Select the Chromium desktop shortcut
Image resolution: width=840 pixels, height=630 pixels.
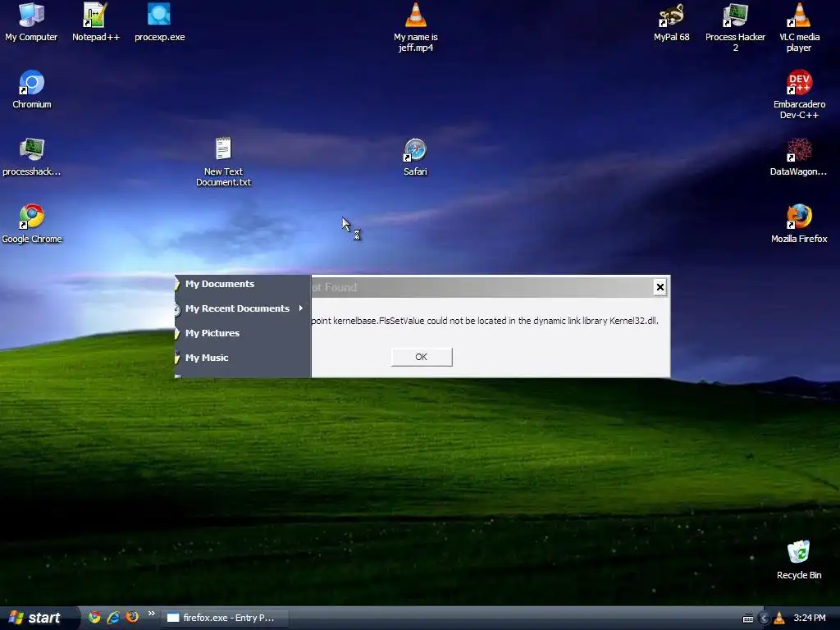click(x=32, y=89)
